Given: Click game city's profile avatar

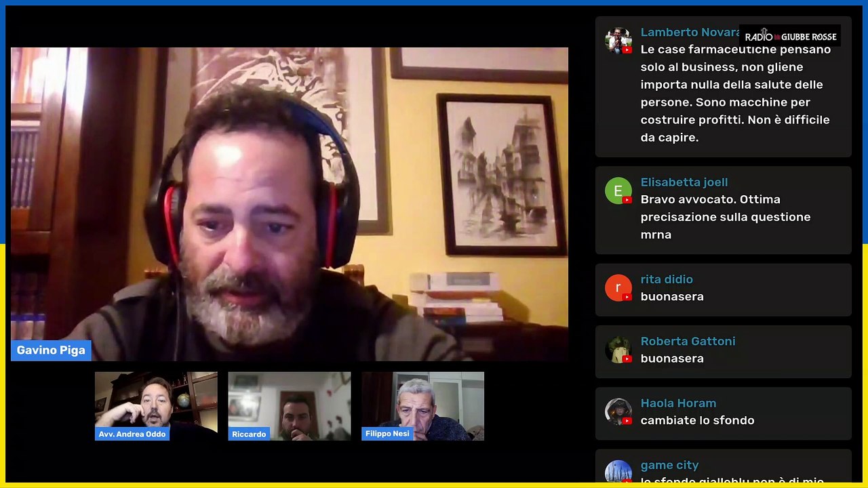Looking at the screenshot, I should (618, 472).
